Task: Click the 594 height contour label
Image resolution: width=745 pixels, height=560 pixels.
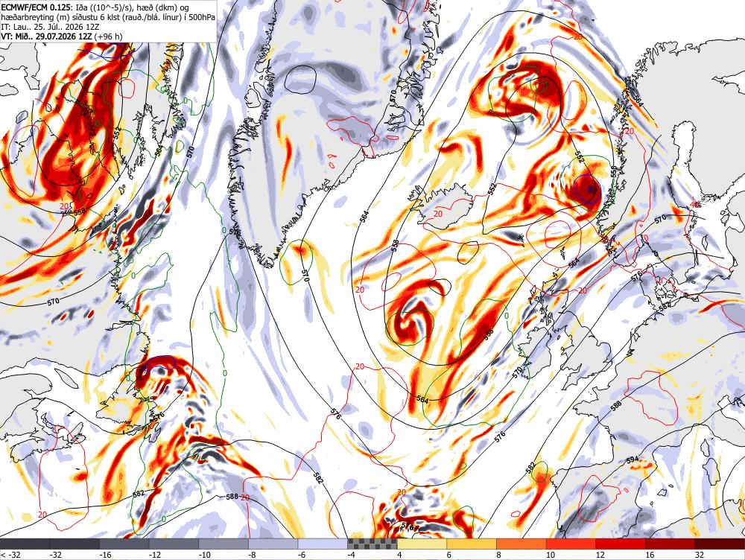Action: (x=633, y=459)
